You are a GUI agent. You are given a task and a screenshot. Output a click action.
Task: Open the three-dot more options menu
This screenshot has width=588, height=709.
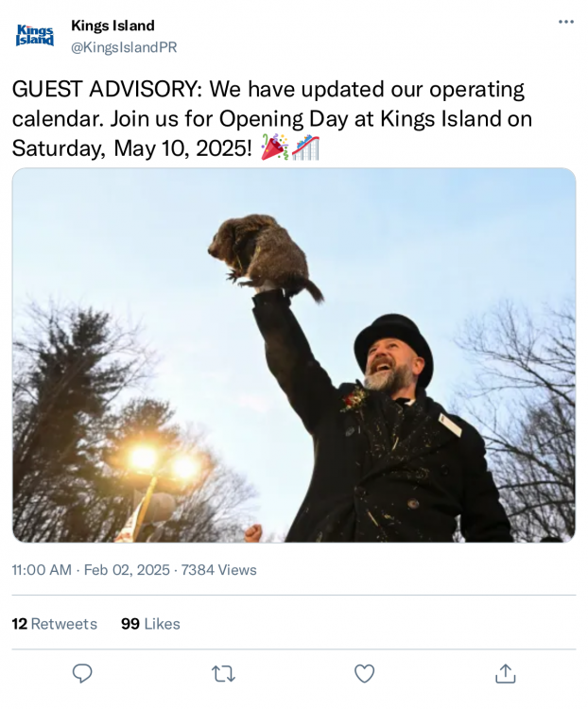click(565, 22)
